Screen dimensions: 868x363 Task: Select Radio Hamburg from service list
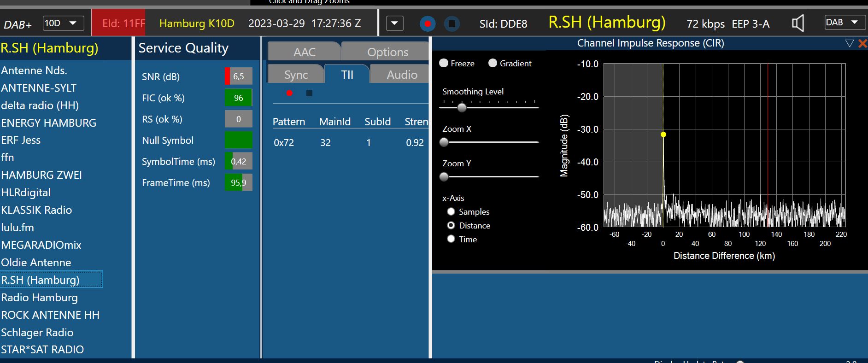(x=40, y=298)
